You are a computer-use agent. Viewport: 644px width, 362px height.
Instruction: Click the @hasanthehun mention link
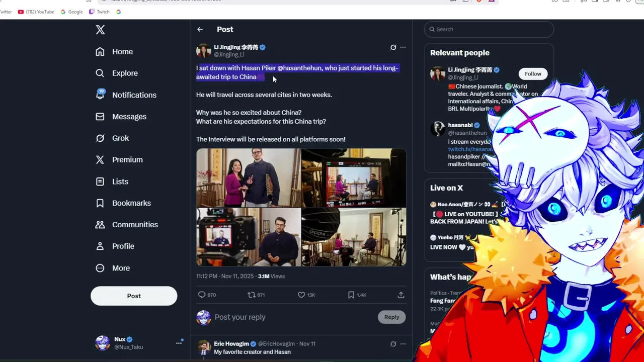(299, 68)
